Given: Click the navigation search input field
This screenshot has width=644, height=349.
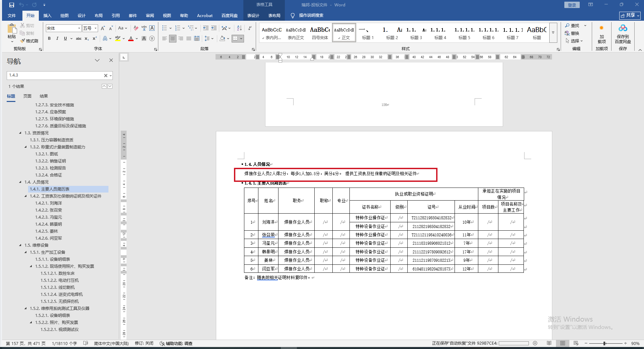Looking at the screenshot, I should click(x=55, y=76).
